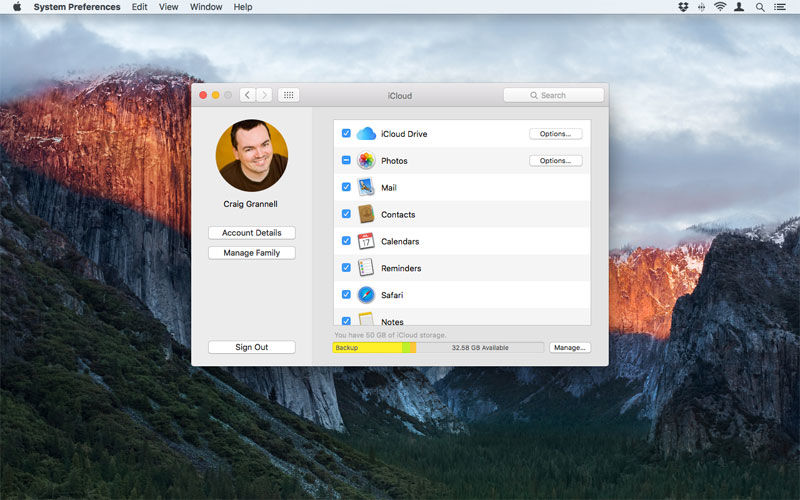Minimize the iCloud window with yellow button

(x=215, y=95)
